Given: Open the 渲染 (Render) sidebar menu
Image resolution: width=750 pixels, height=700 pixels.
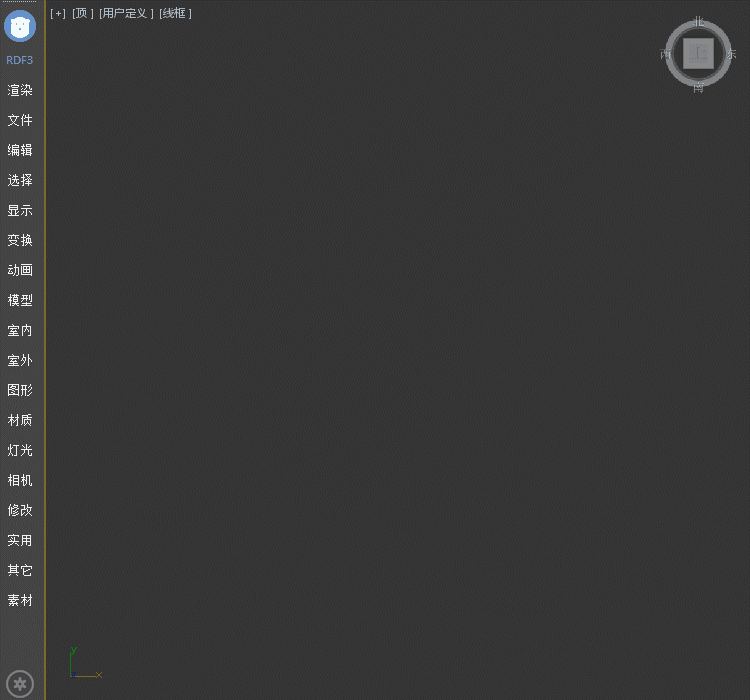Looking at the screenshot, I should coord(20,90).
